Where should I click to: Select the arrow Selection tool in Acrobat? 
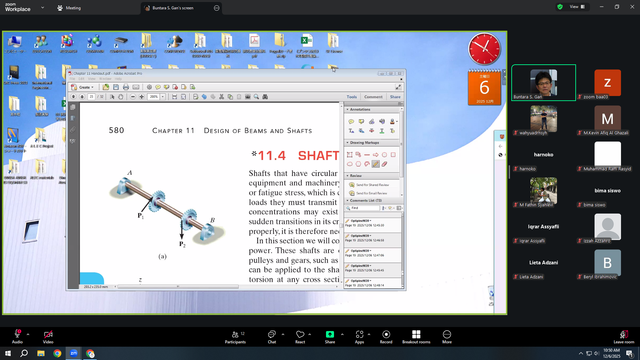pos(112,97)
